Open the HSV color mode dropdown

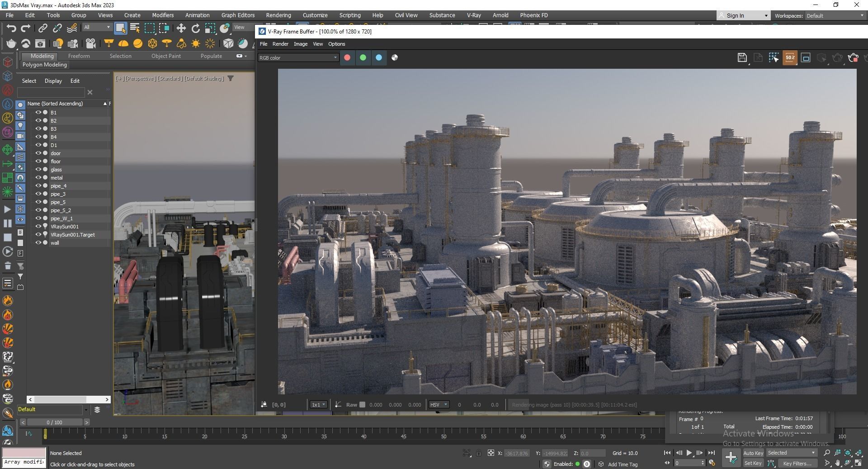click(439, 405)
